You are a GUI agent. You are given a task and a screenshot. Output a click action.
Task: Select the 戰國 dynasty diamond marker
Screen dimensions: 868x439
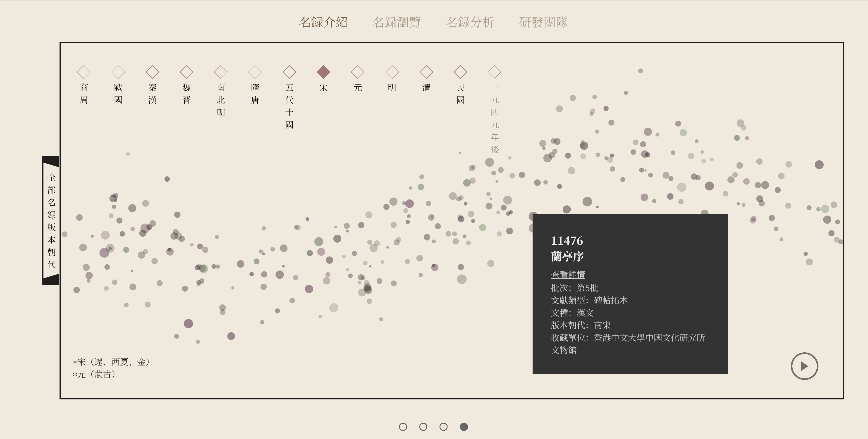tap(118, 72)
